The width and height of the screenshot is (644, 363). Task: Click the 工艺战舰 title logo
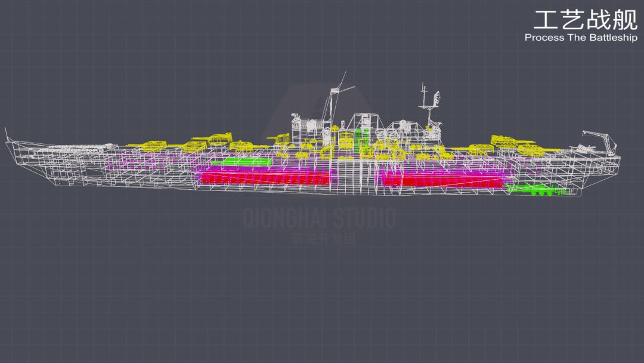pyautogui.click(x=586, y=20)
